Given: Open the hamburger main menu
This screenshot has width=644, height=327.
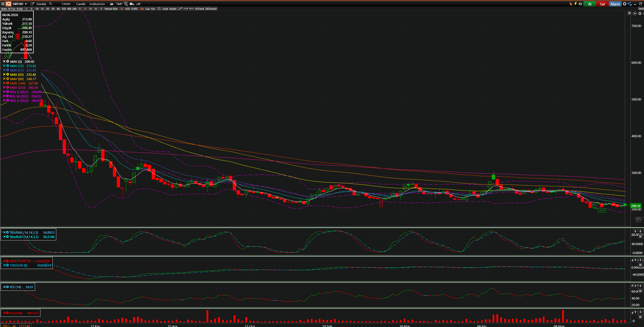Looking at the screenshot, I should coord(3,4).
